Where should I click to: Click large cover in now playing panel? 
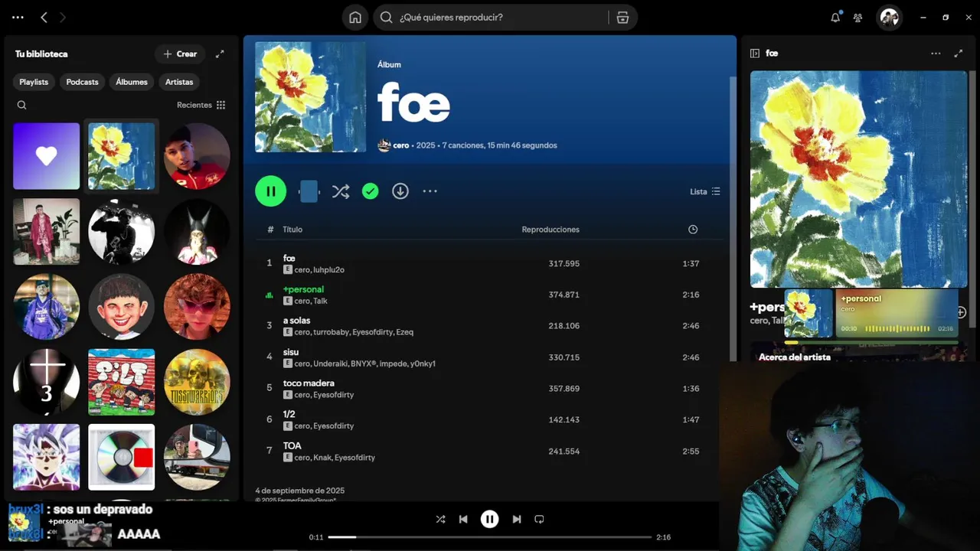tap(859, 179)
